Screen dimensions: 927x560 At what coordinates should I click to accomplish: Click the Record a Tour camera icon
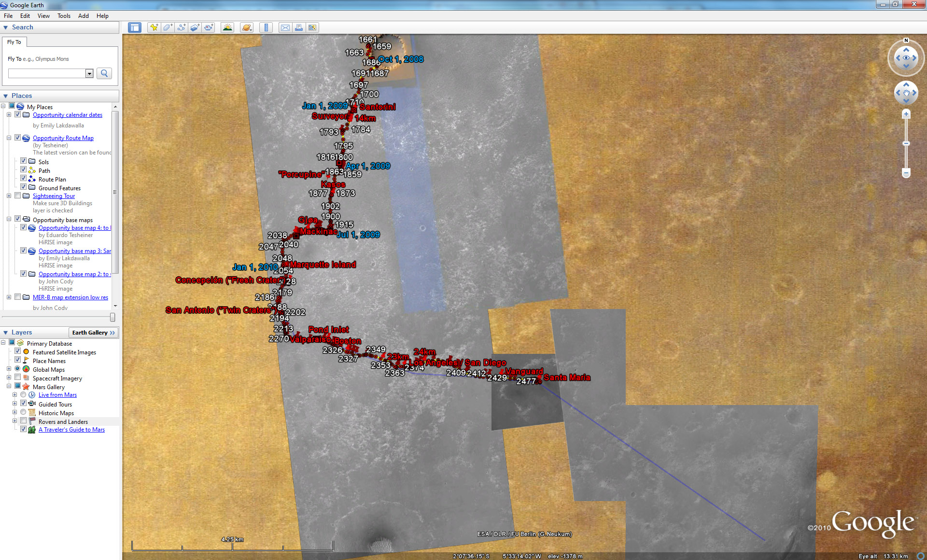pyautogui.click(x=209, y=28)
